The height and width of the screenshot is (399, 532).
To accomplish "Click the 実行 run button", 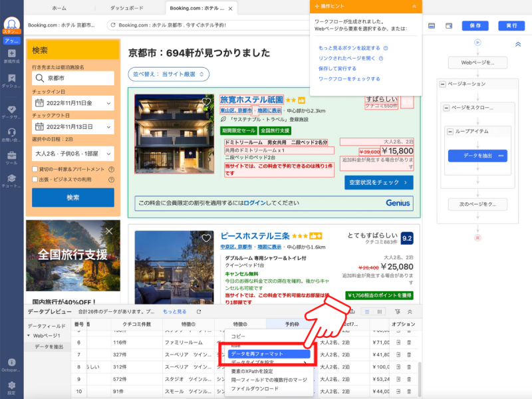I will (511, 26).
